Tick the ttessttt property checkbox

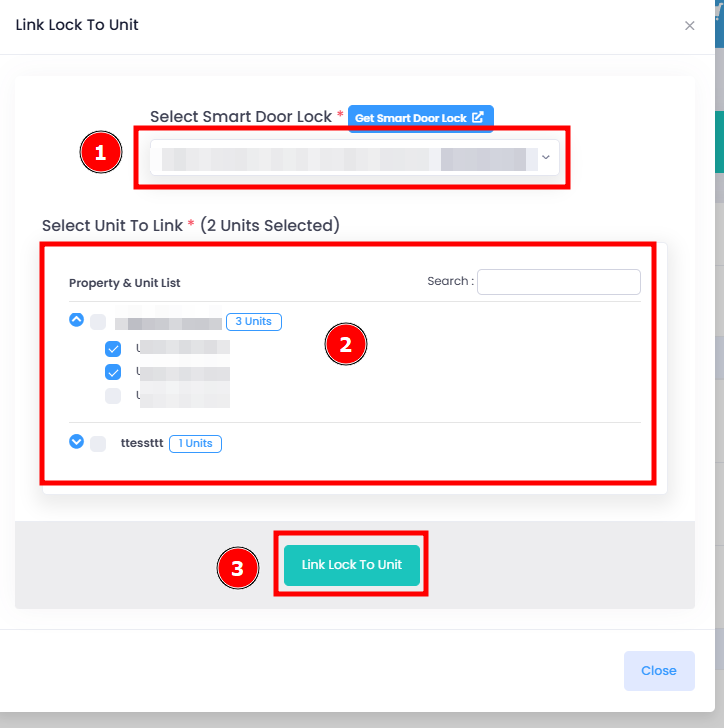click(98, 443)
